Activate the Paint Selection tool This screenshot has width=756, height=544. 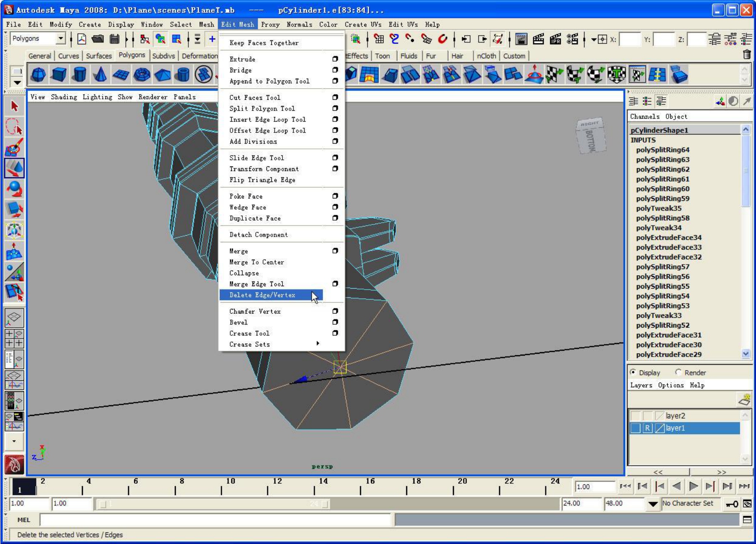14,148
